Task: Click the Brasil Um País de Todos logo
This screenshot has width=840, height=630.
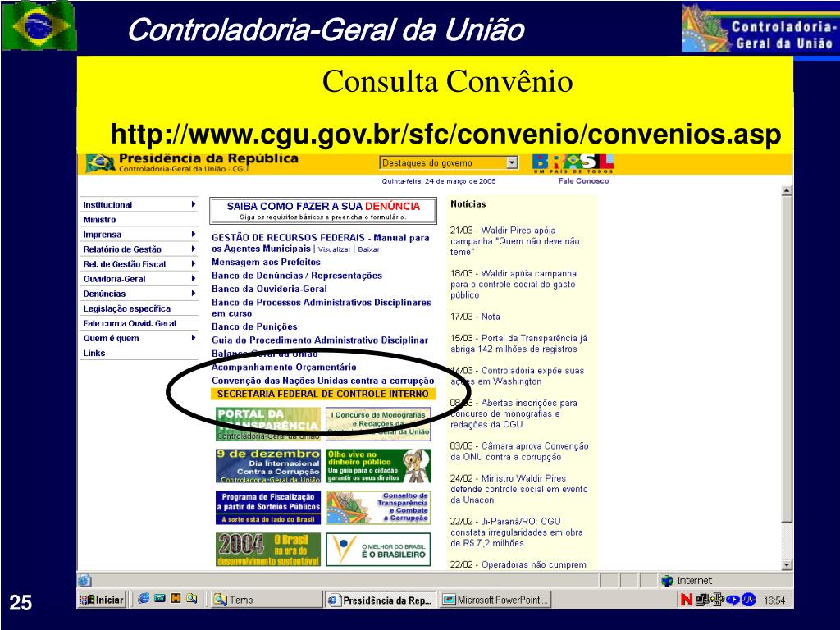Action: point(573,163)
